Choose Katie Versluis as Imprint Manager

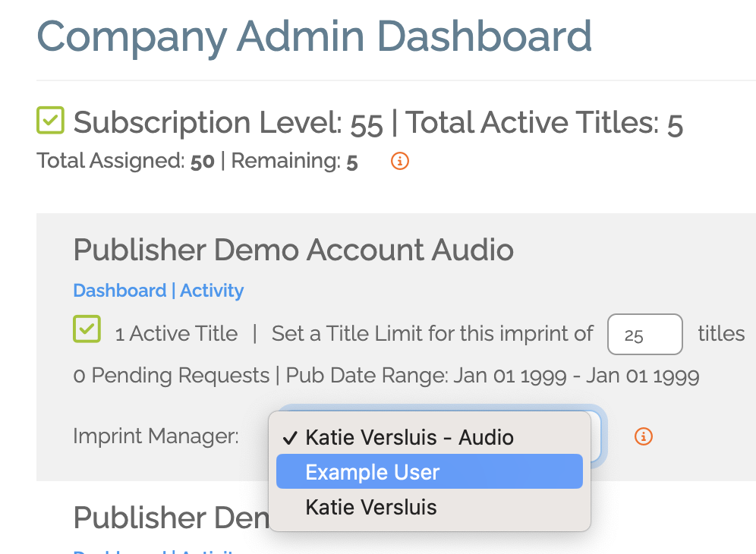point(371,506)
